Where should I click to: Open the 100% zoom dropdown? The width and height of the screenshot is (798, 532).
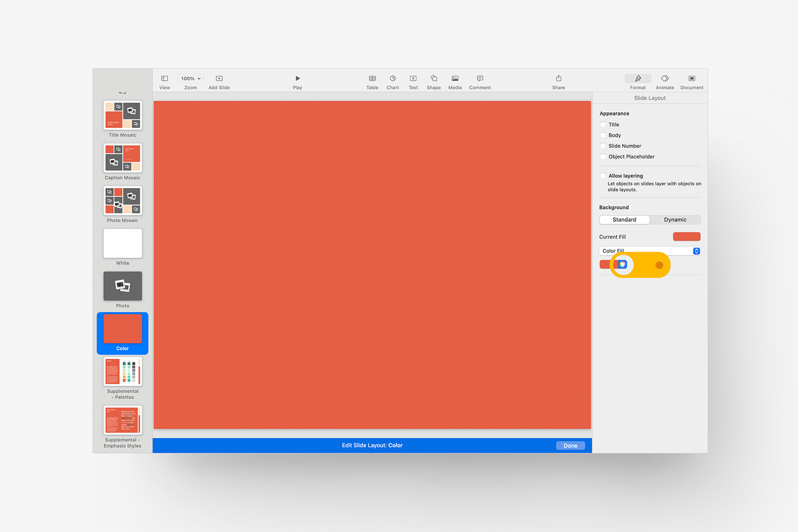pos(191,78)
